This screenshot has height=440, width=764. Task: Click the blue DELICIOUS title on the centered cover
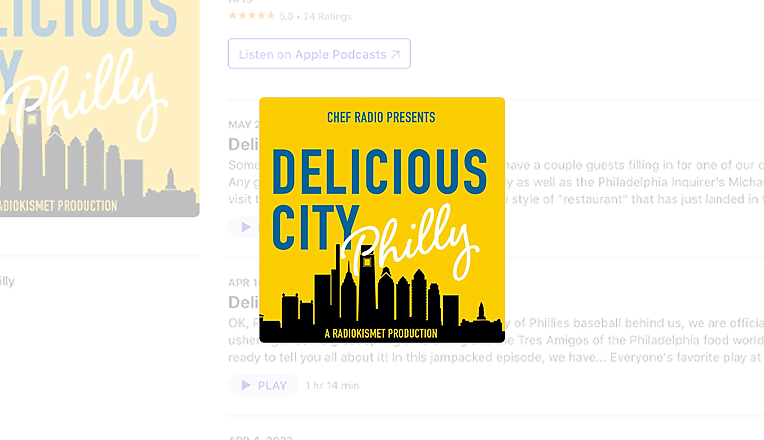(x=380, y=171)
